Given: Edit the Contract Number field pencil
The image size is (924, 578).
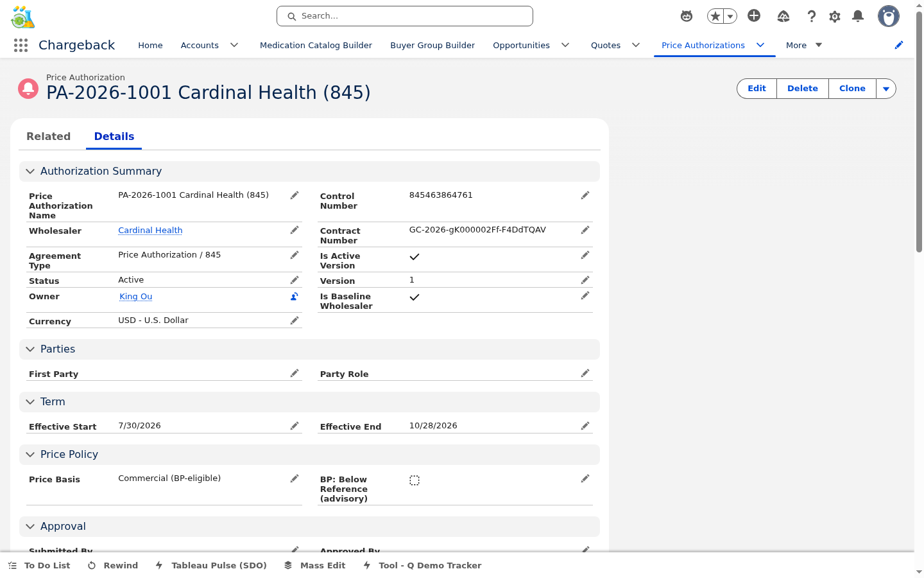Looking at the screenshot, I should [585, 230].
